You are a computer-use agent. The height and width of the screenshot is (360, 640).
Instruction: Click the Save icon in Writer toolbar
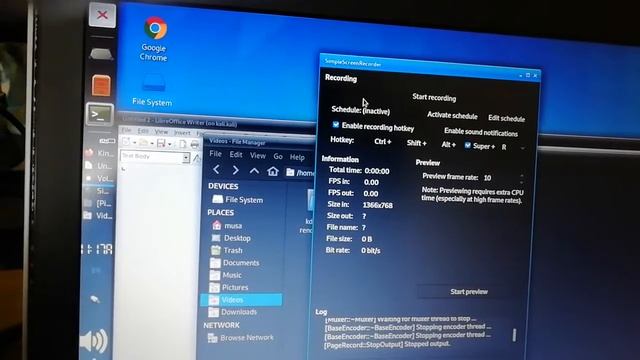[161, 143]
